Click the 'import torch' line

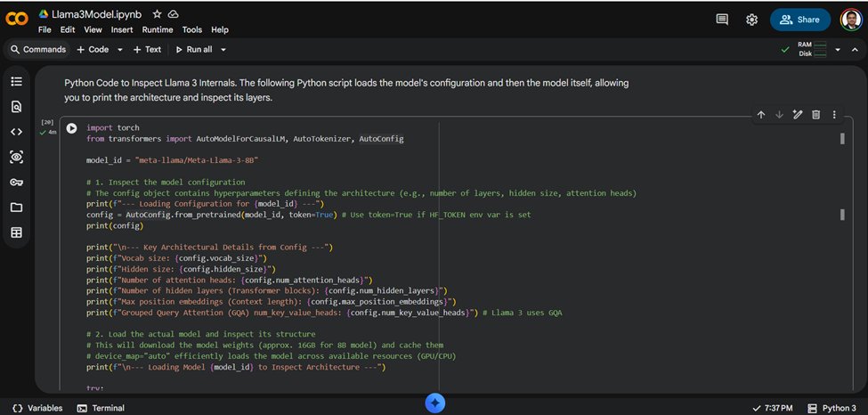coord(113,127)
